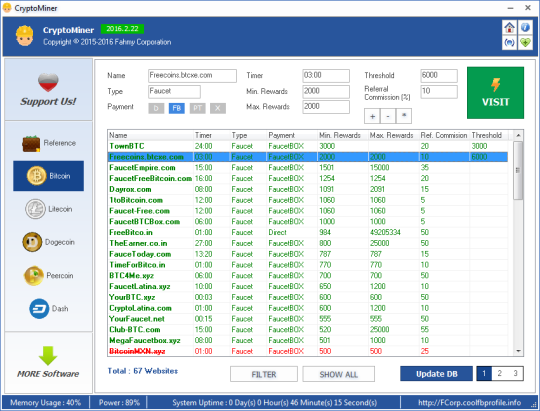Sort by Name column header
Viewport: 540px width, 411px height.
(x=150, y=135)
